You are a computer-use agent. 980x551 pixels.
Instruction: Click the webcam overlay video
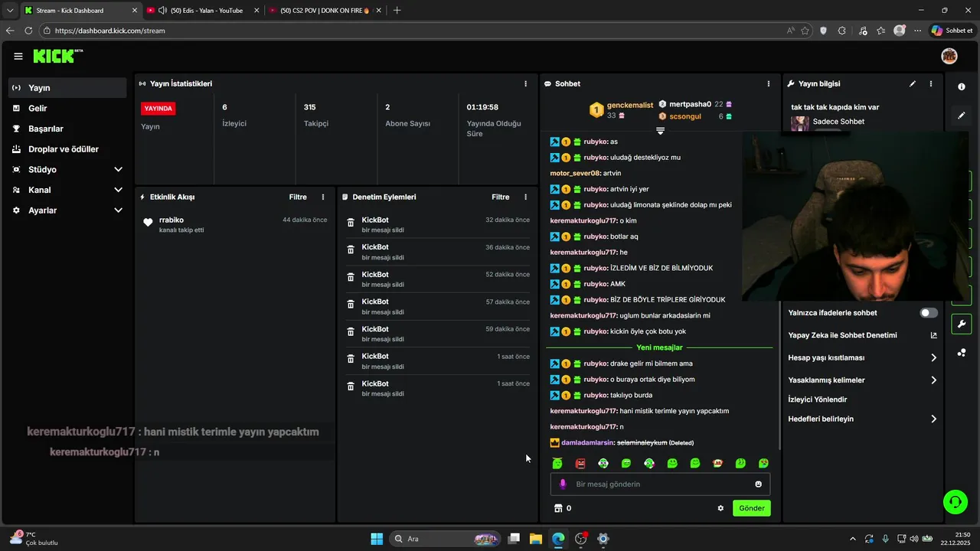(854, 217)
